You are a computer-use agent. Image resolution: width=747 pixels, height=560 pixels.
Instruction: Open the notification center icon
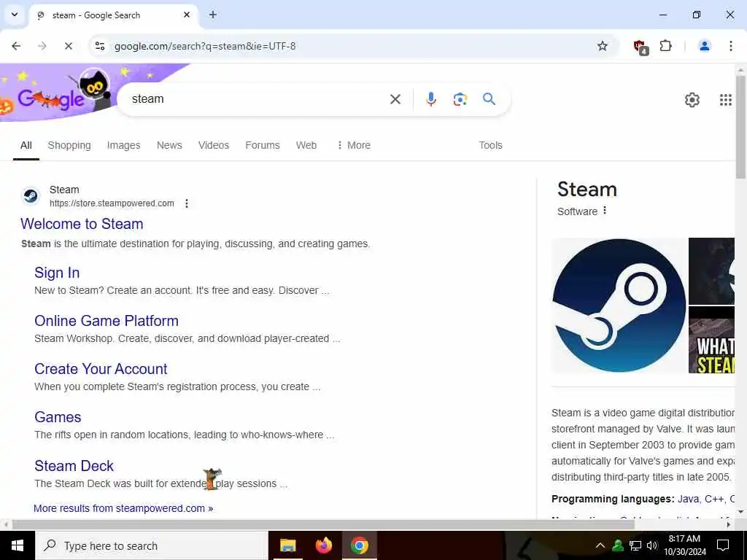(723, 545)
